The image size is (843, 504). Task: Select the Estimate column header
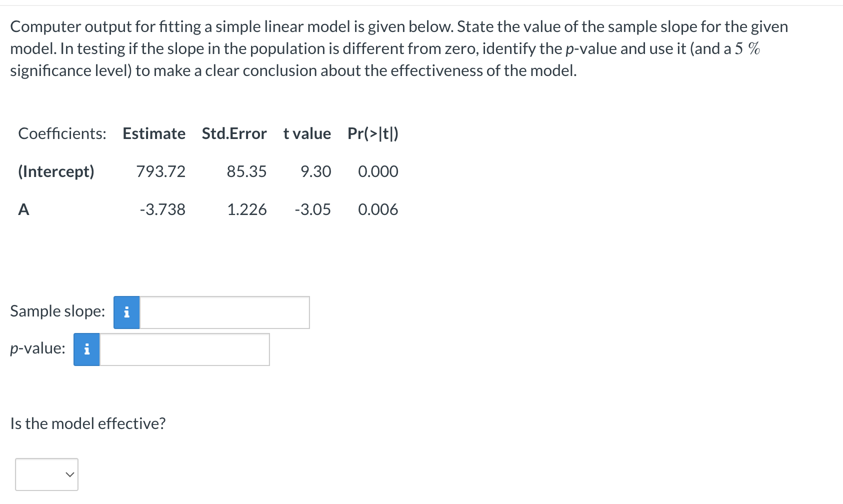coord(153,133)
